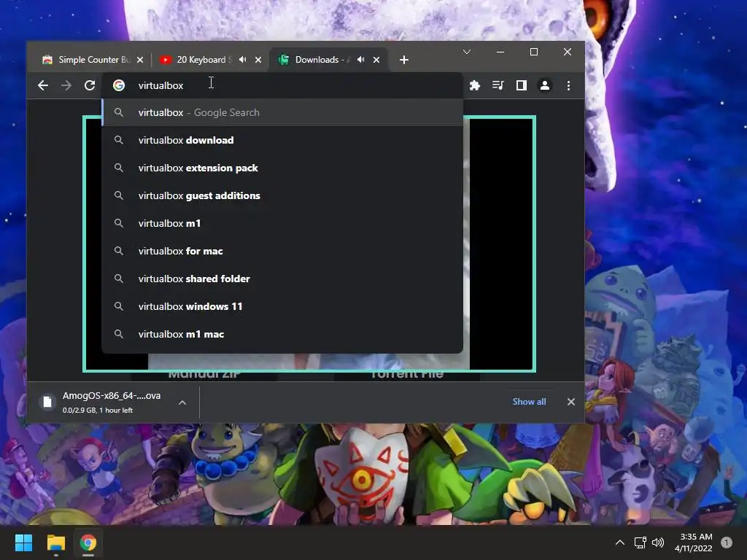747x560 pixels.
Task: Select virtualbox - Google Search suggestion
Action: pos(282,113)
